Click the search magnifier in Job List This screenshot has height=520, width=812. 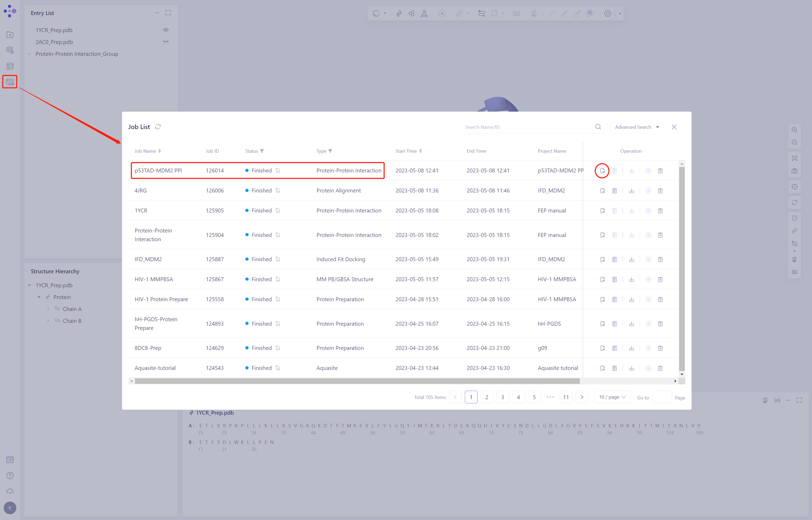click(598, 127)
